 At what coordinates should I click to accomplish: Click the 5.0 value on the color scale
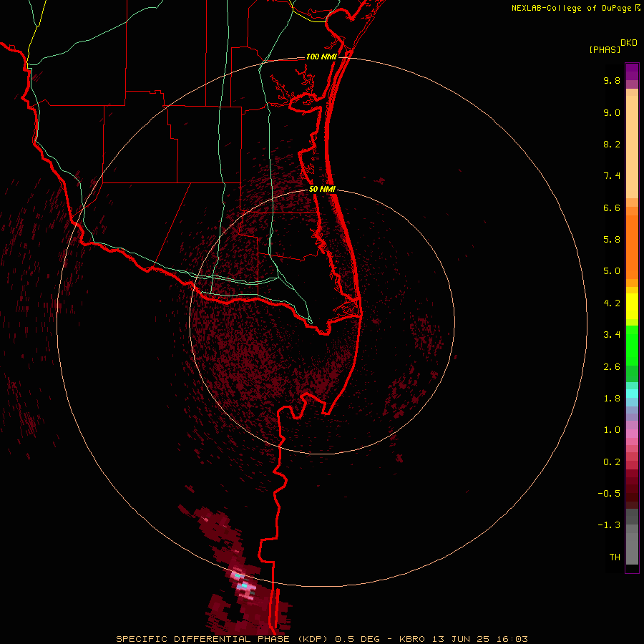612,271
